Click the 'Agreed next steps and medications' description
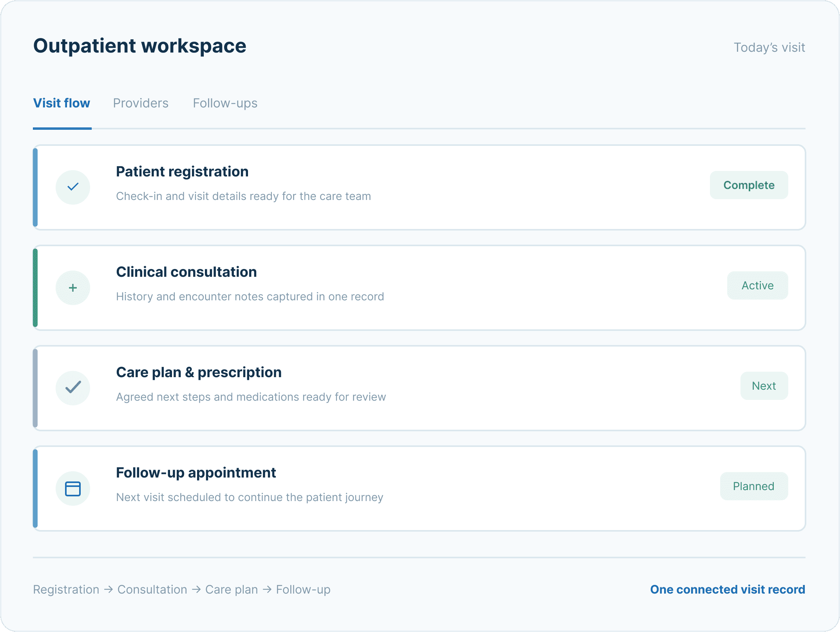The image size is (840, 632). (x=251, y=397)
